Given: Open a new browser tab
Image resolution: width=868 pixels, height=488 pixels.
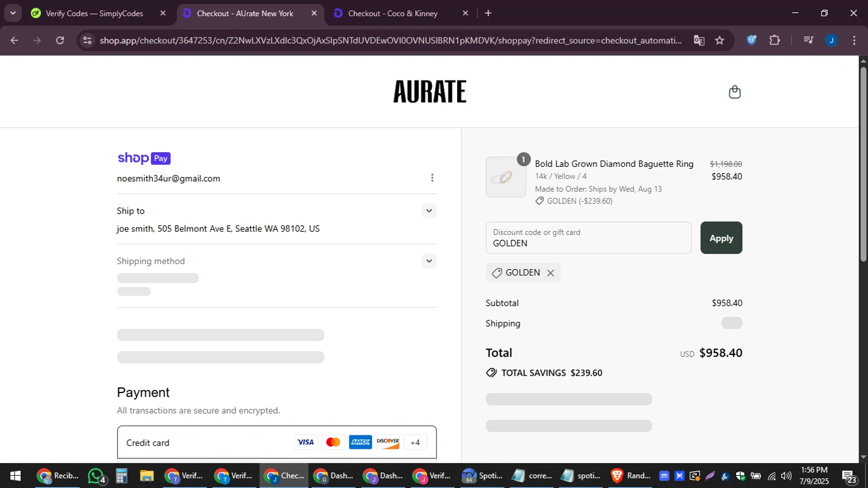Looking at the screenshot, I should point(488,13).
